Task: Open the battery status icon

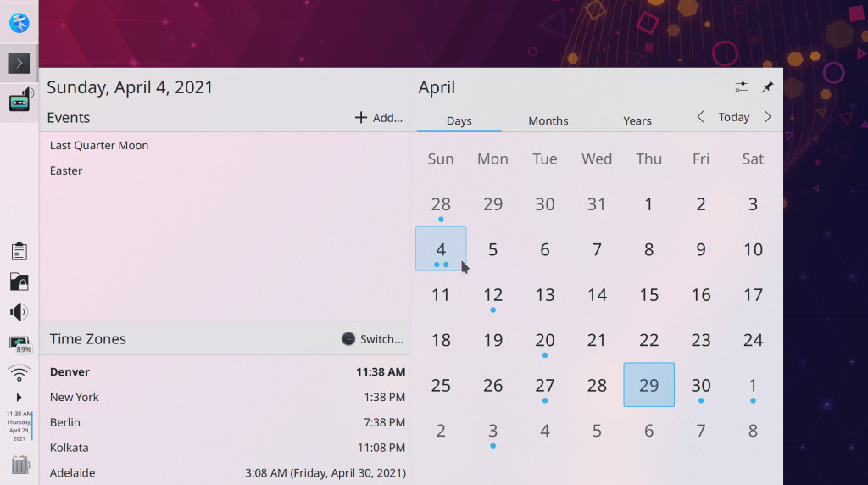Action: [x=19, y=343]
